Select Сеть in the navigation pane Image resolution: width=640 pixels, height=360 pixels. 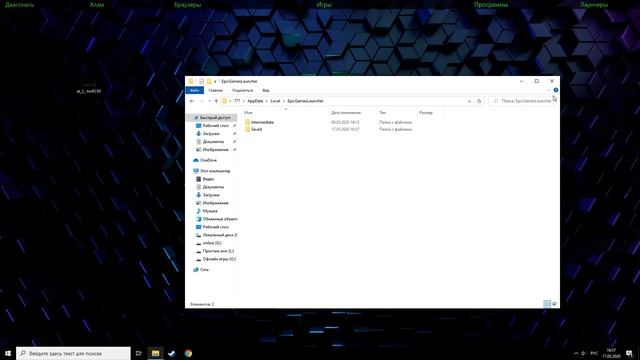point(204,270)
